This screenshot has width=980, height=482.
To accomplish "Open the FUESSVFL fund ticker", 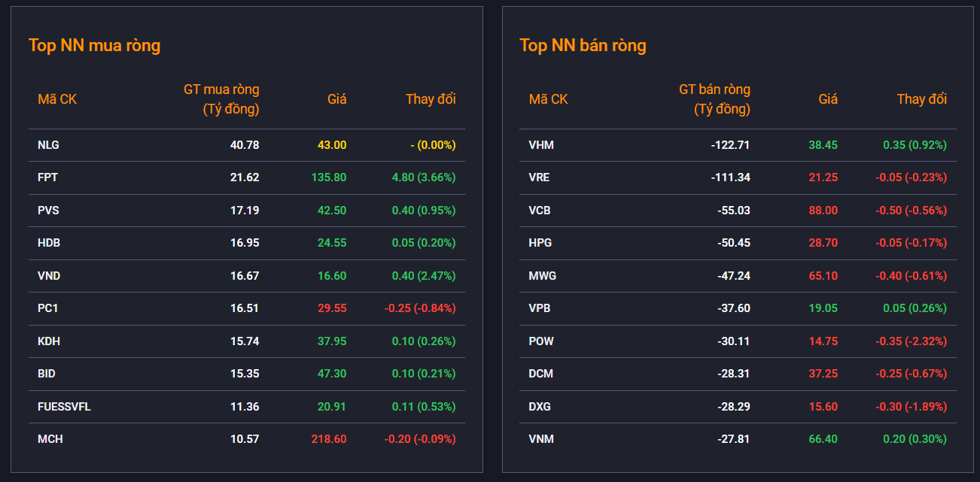I will click(64, 407).
